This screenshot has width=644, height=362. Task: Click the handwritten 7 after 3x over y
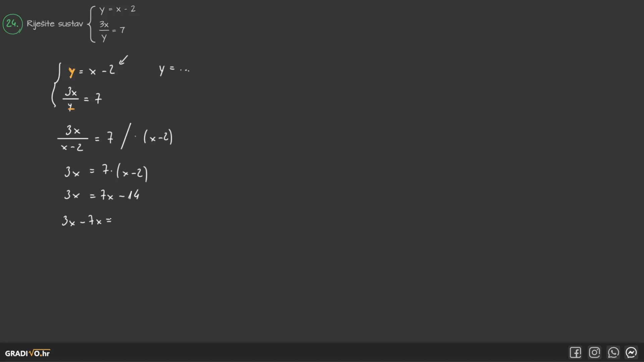[98, 99]
